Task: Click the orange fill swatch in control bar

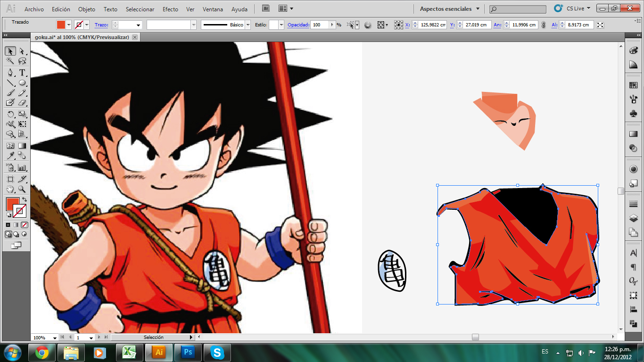Action: pyautogui.click(x=61, y=25)
